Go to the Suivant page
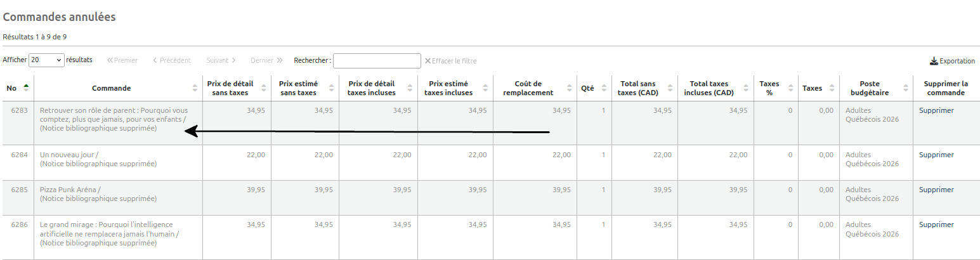 point(221,60)
